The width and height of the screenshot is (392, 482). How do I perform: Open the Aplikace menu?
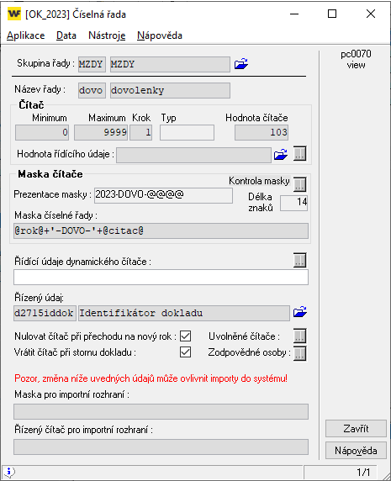(x=26, y=36)
